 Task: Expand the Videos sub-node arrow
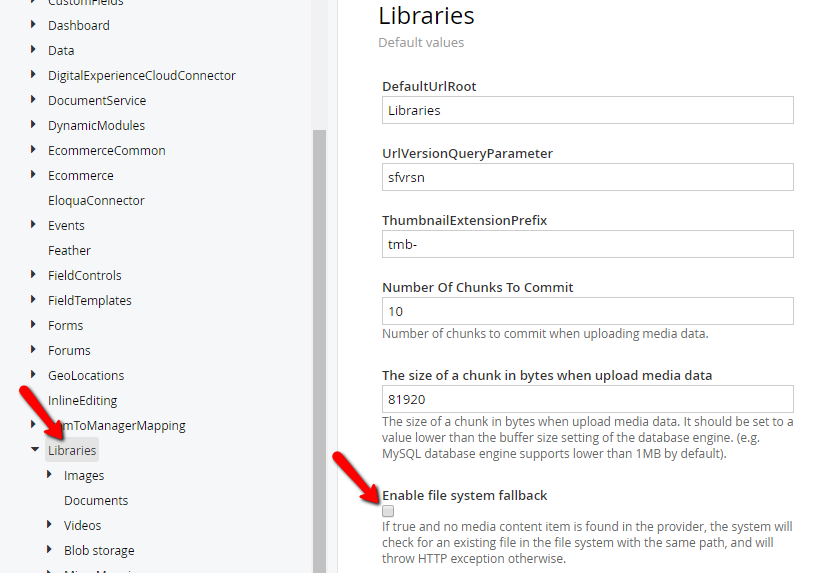point(49,524)
